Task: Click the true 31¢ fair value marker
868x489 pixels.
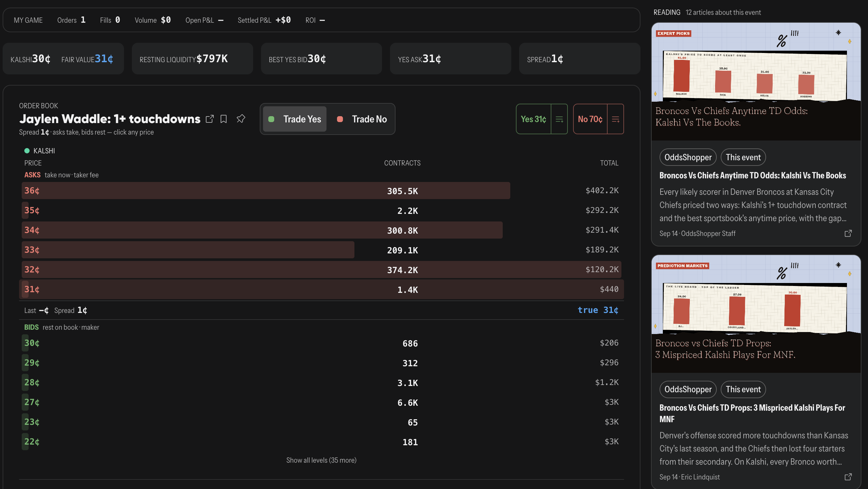Action: 598,310
